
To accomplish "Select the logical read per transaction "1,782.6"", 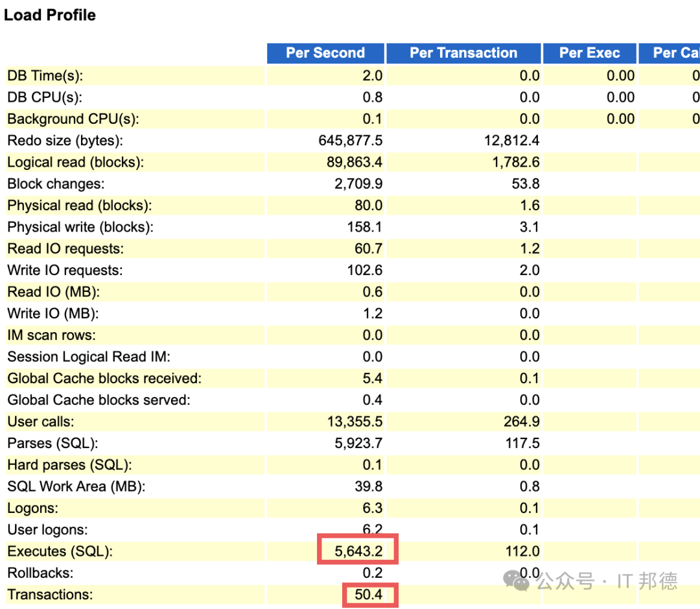I will click(516, 162).
